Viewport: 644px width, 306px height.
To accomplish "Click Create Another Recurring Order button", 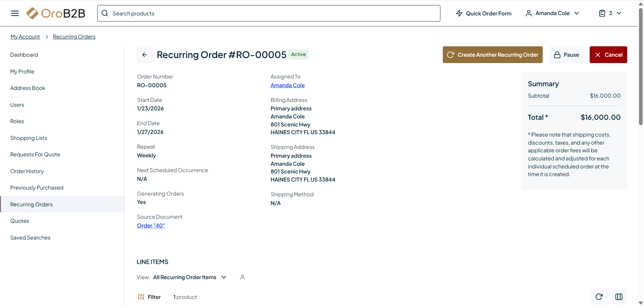I will pyautogui.click(x=492, y=55).
